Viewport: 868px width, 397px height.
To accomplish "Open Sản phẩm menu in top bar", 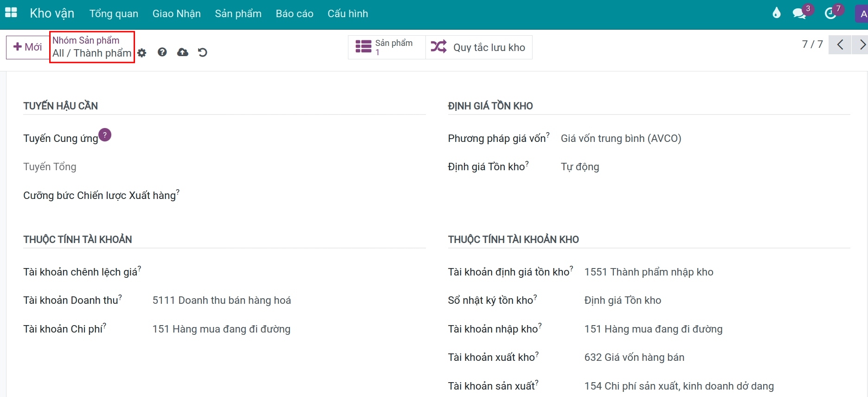I will coord(238,14).
